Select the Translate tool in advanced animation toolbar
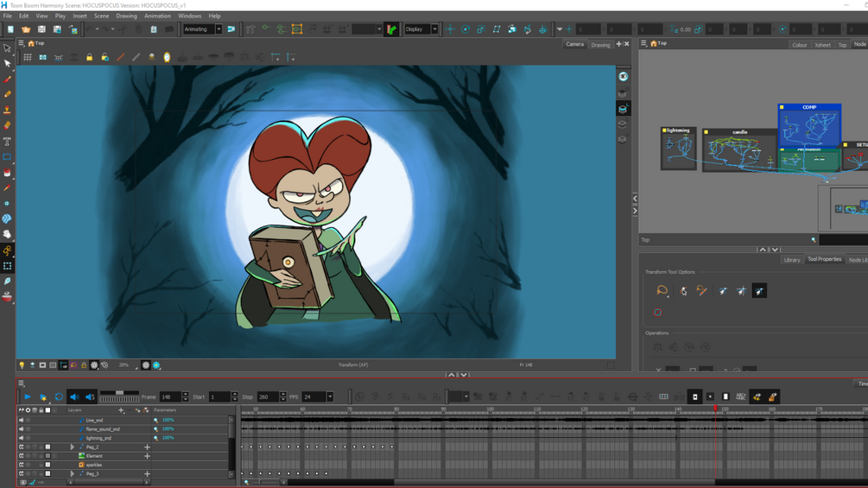 (450, 29)
